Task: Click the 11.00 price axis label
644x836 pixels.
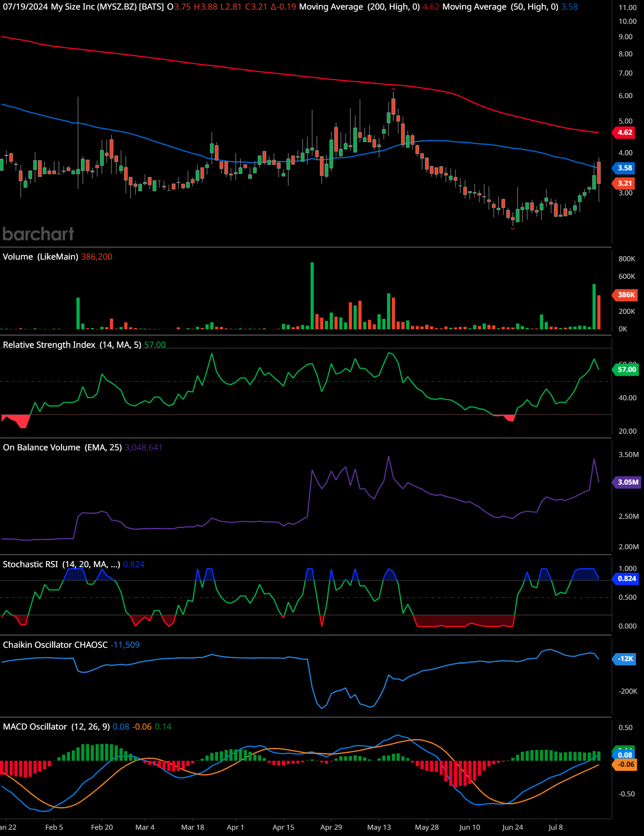Action: [x=627, y=8]
